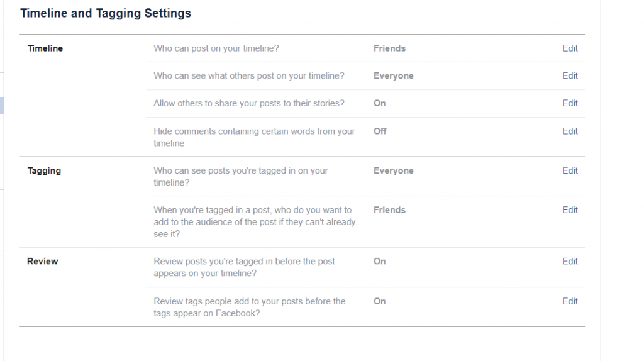Open Edit for reviewing tags on your posts

[x=570, y=301]
